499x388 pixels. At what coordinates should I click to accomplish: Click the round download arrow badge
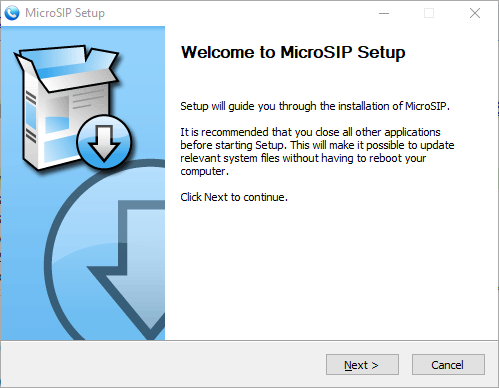click(x=104, y=142)
